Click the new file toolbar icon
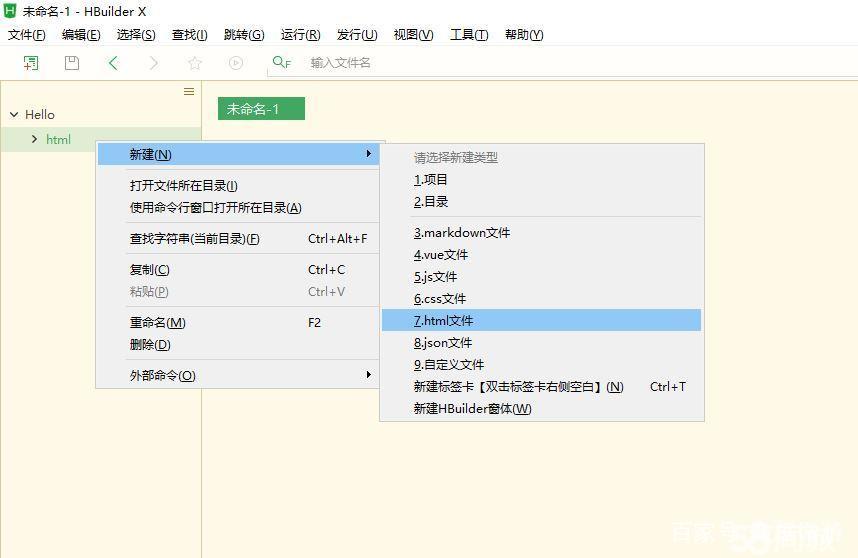 click(x=31, y=63)
